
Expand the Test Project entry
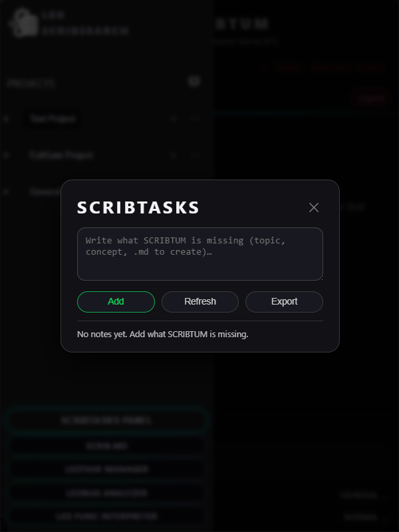click(x=7, y=118)
